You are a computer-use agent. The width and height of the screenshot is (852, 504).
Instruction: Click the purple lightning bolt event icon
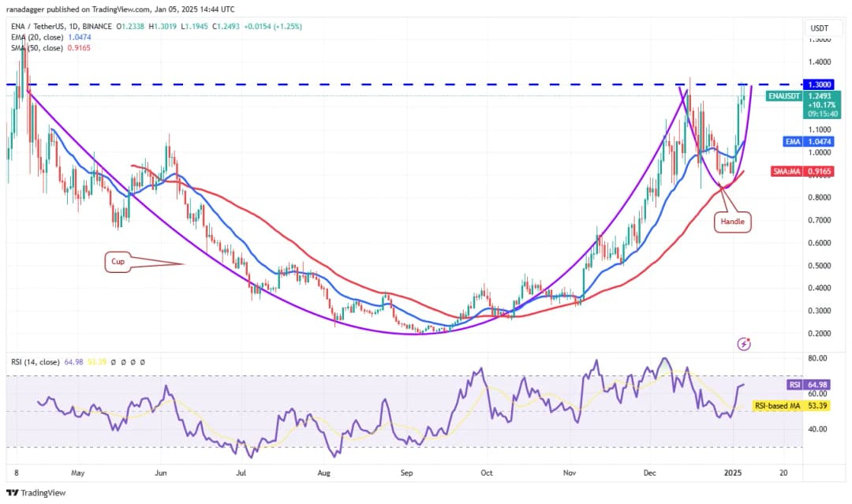[x=743, y=344]
